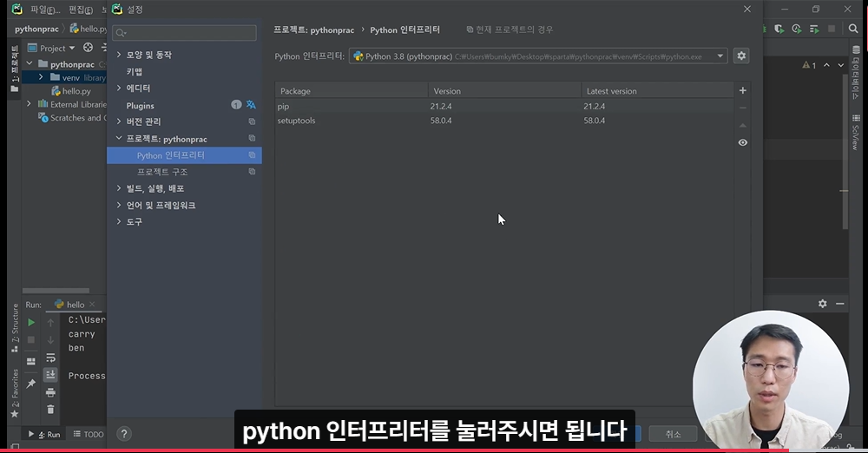Click the question mark help button
The height and width of the screenshot is (453, 868).
click(124, 434)
